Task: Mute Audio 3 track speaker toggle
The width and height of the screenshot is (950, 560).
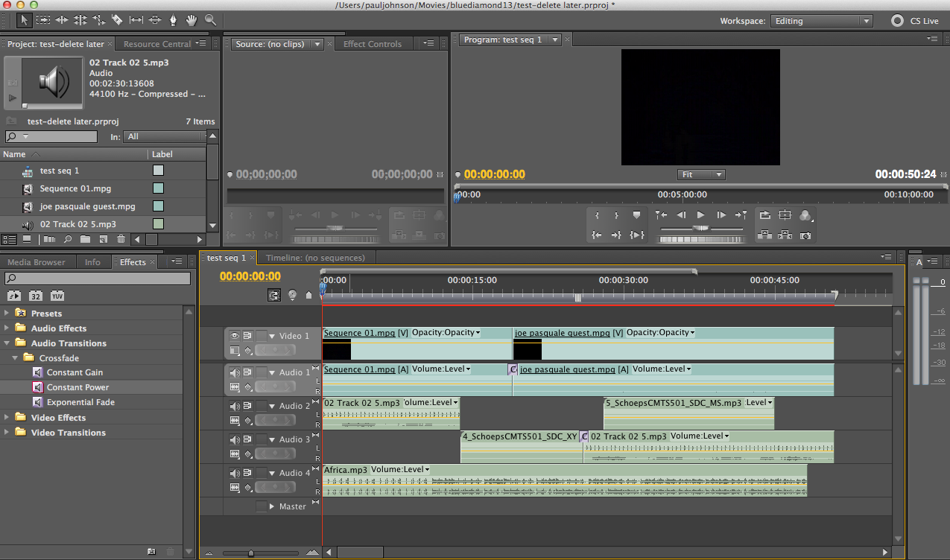Action: coord(235,439)
